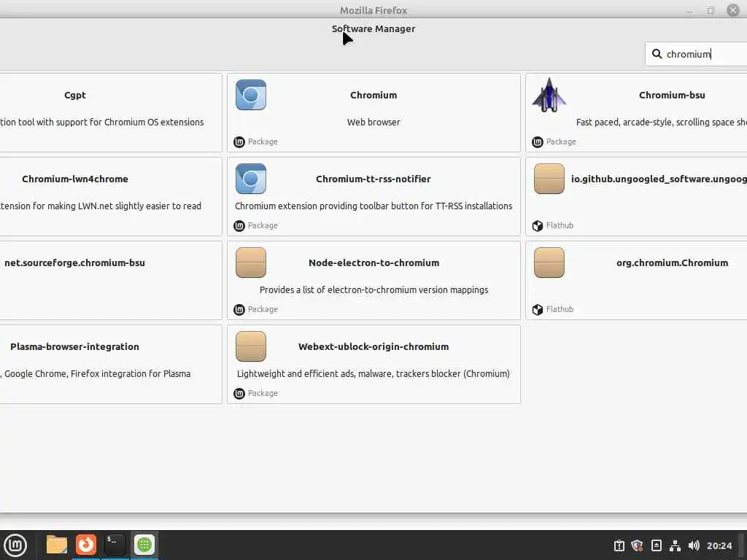This screenshot has height=560, width=747.
Task: Select the Chromium package title
Action: coord(373,95)
